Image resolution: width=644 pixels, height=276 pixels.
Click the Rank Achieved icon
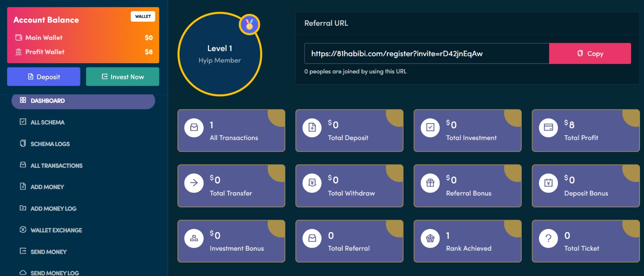coord(430,238)
